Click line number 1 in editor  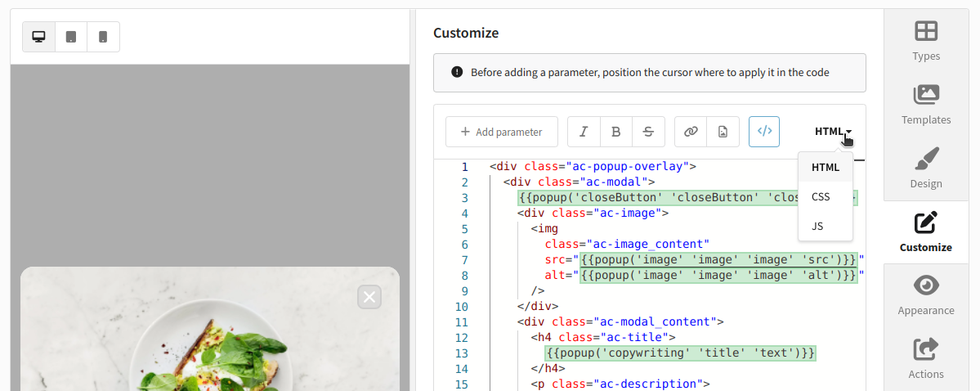[x=464, y=167]
